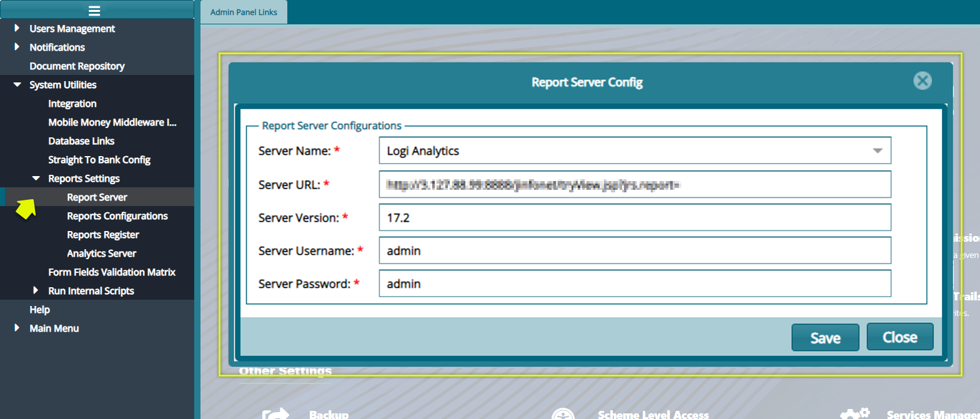Focus the Server URL field
Viewport: 980px width, 419px height.
(634, 185)
